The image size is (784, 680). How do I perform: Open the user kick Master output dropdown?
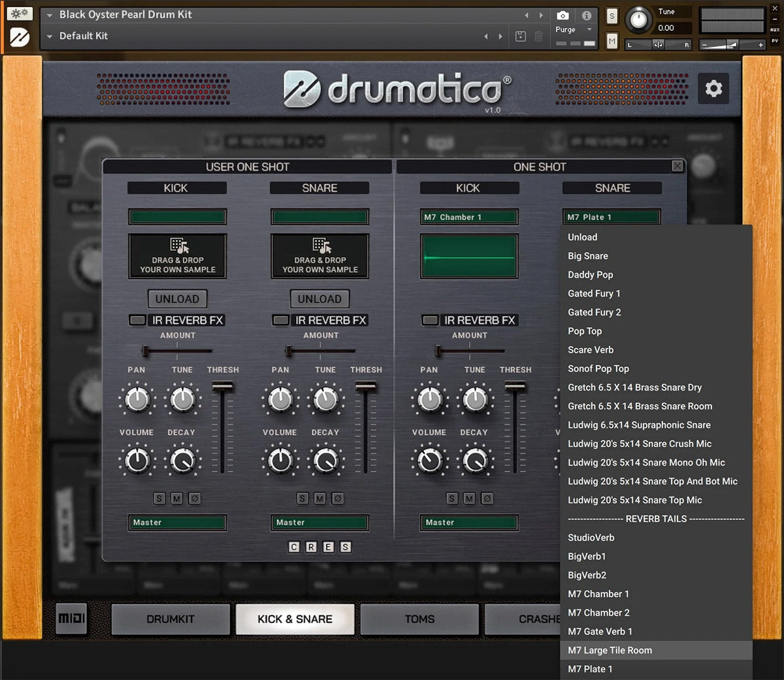tap(178, 523)
